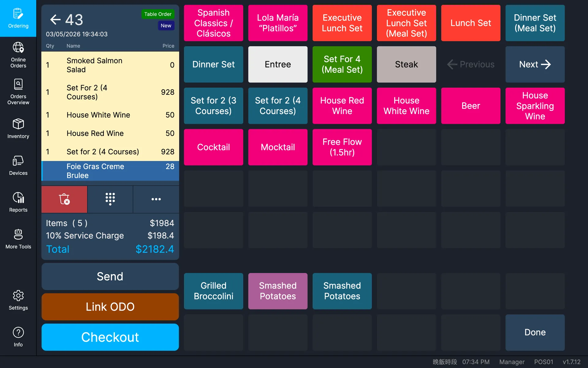Add Cocktail to the order
The height and width of the screenshot is (368, 588).
(213, 147)
